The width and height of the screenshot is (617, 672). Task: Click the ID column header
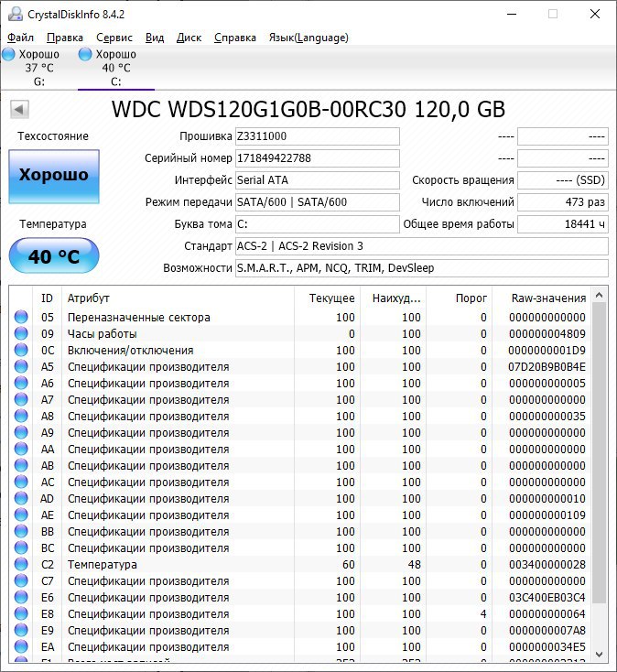click(47, 298)
